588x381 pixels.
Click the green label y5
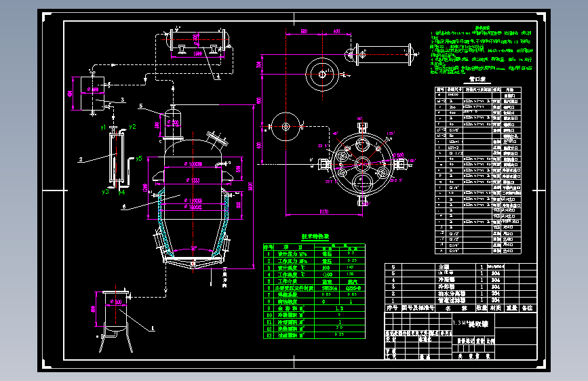click(x=139, y=159)
